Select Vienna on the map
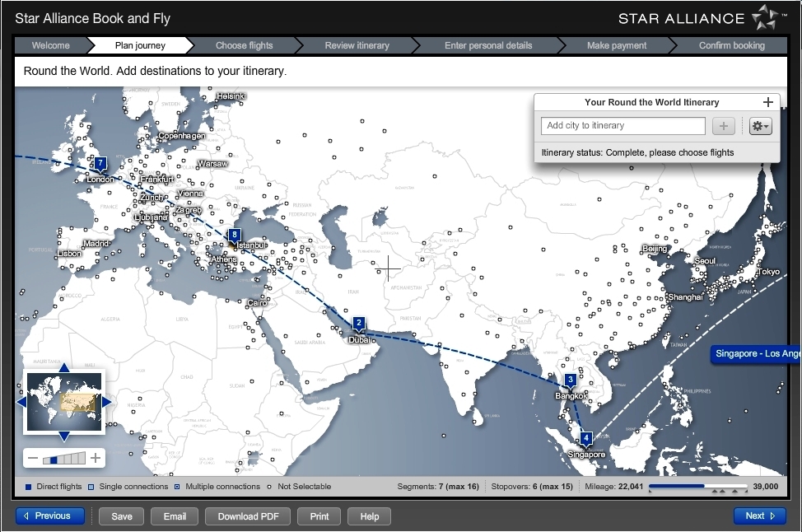Image resolution: width=802 pixels, height=532 pixels. [x=190, y=194]
